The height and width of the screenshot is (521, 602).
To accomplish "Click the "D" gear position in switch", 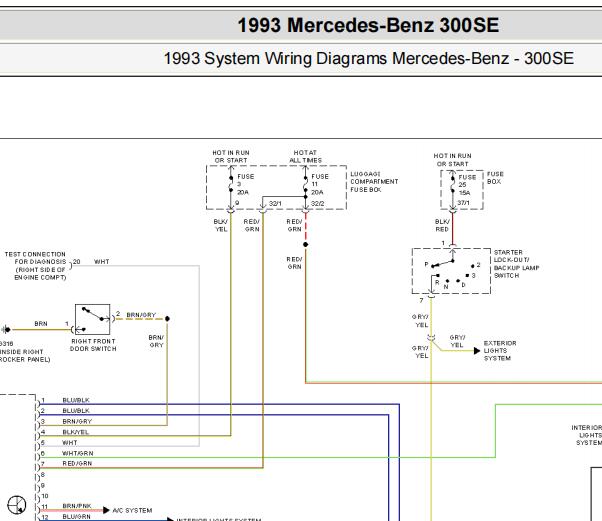I will pos(463,285).
